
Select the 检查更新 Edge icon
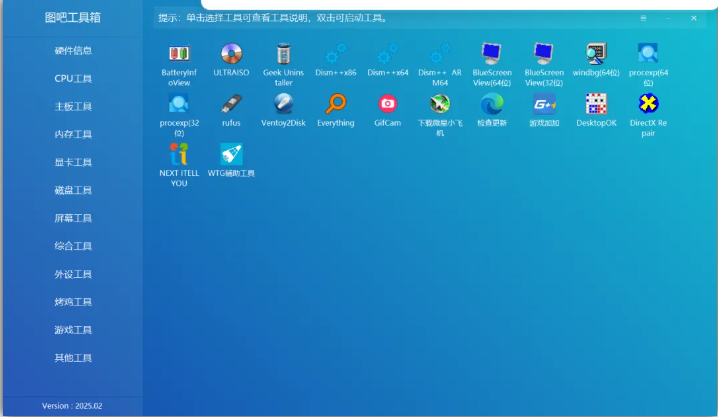coord(492,104)
